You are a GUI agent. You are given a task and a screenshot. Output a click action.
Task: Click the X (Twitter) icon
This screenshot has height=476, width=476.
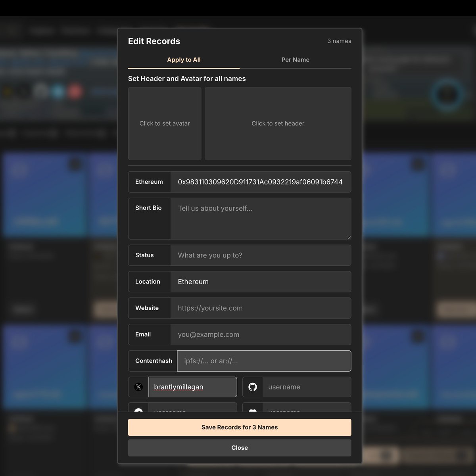point(138,387)
